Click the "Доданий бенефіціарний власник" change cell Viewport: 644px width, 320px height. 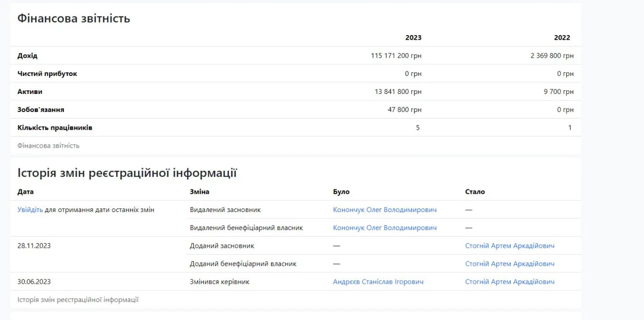[244, 264]
